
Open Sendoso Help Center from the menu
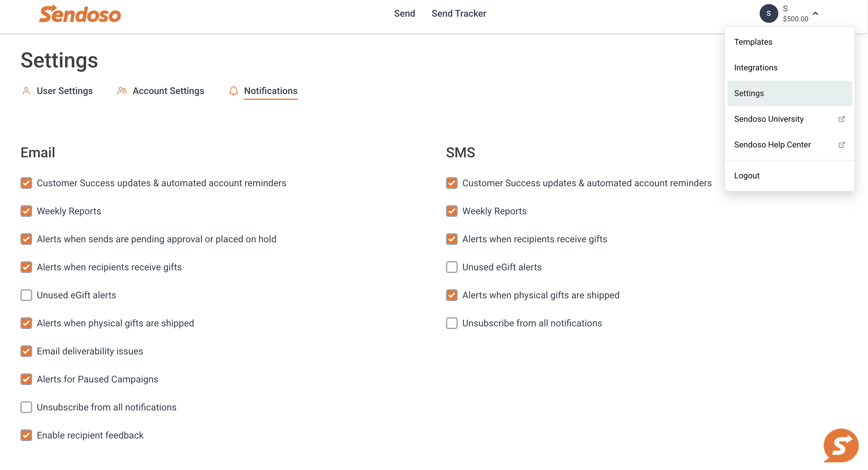click(789, 145)
